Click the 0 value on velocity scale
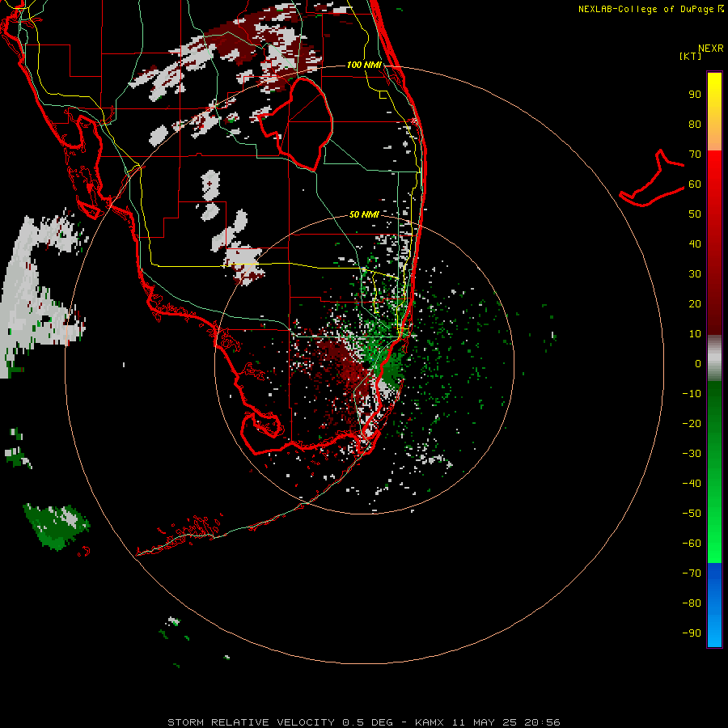Screen dimensions: 728x728 click(698, 364)
